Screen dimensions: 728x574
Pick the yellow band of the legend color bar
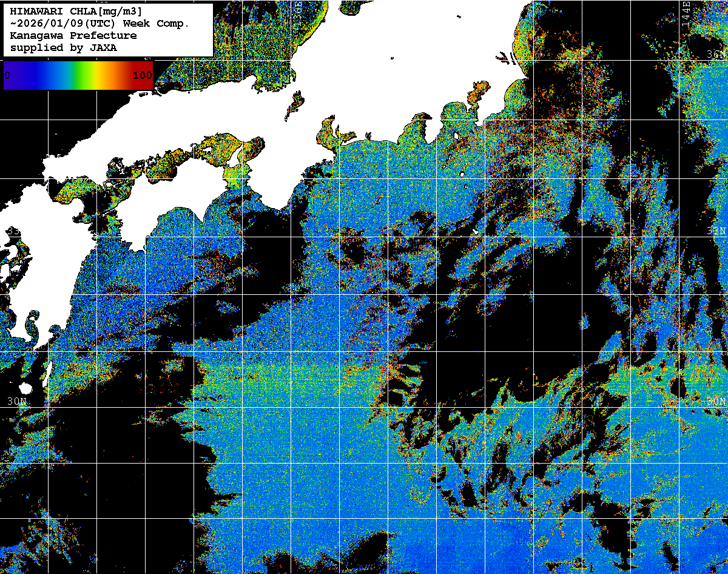(97, 76)
